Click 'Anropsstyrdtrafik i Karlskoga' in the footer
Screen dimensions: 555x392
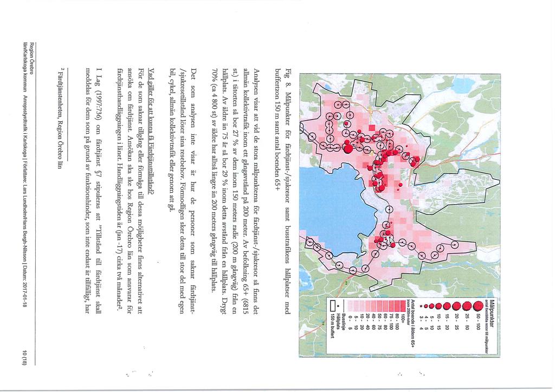tap(25, 126)
